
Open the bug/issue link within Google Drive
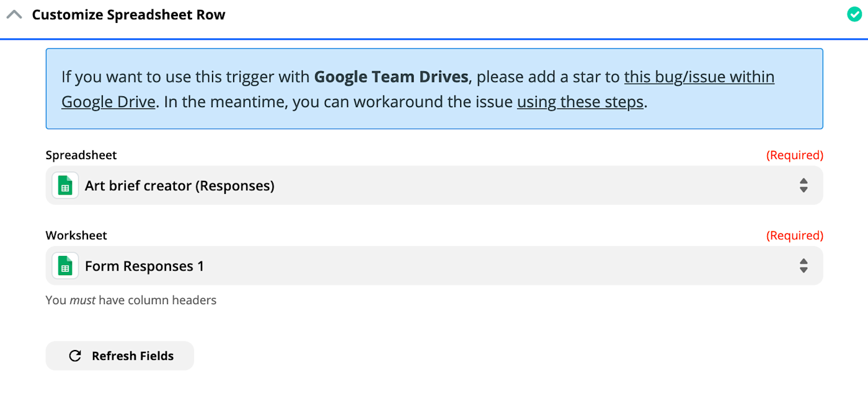pyautogui.click(x=699, y=76)
